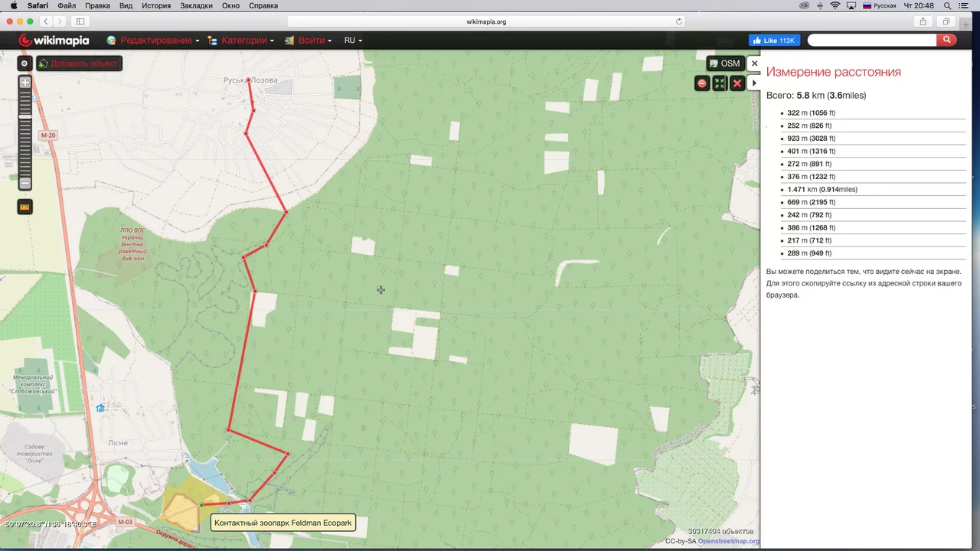Open the Вид menu

coord(126,5)
